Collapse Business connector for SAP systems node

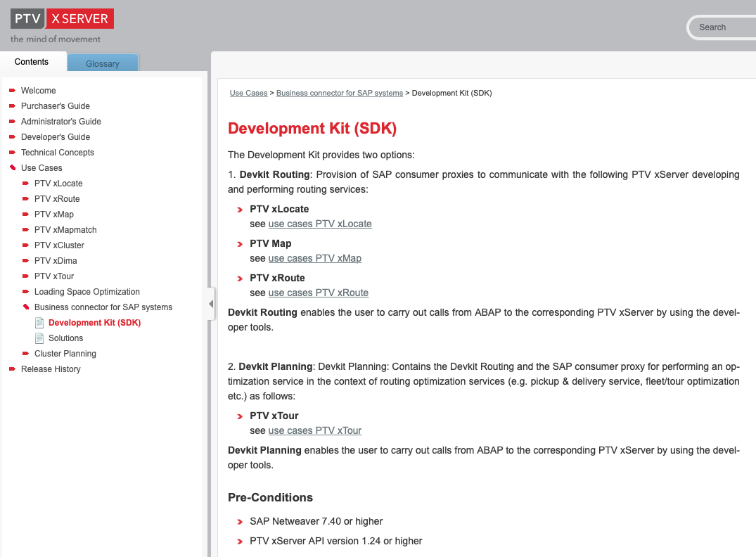tap(26, 307)
